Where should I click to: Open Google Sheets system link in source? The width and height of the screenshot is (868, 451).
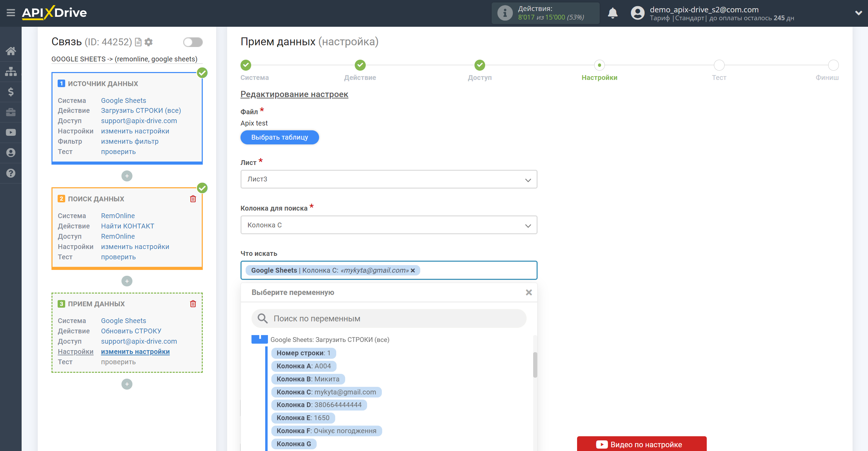click(124, 100)
